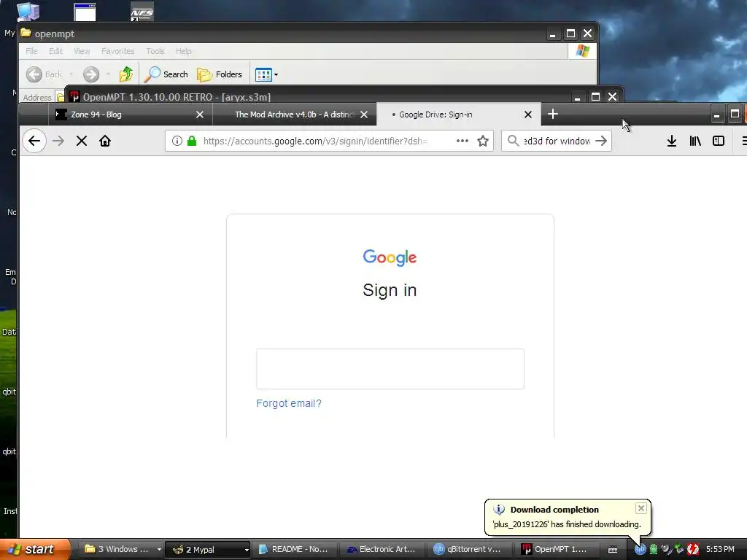
Task: Open the window-shaped desktop shortcut icon
Action: (85, 12)
